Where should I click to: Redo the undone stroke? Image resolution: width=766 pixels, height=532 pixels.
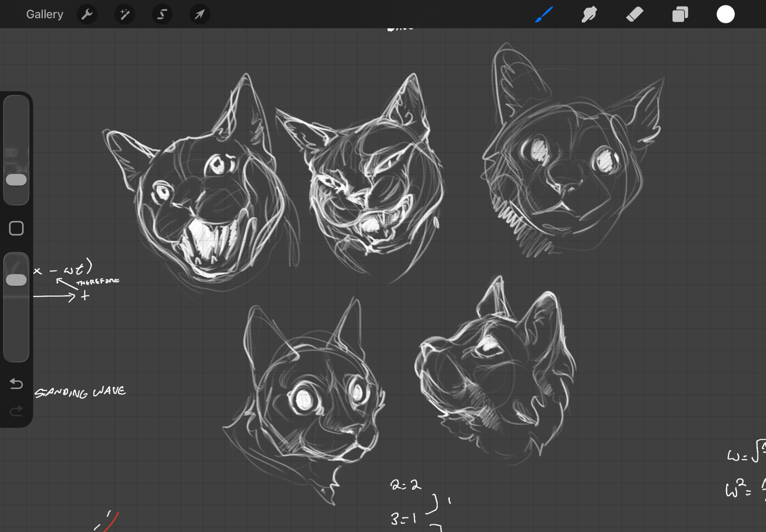(x=16, y=411)
